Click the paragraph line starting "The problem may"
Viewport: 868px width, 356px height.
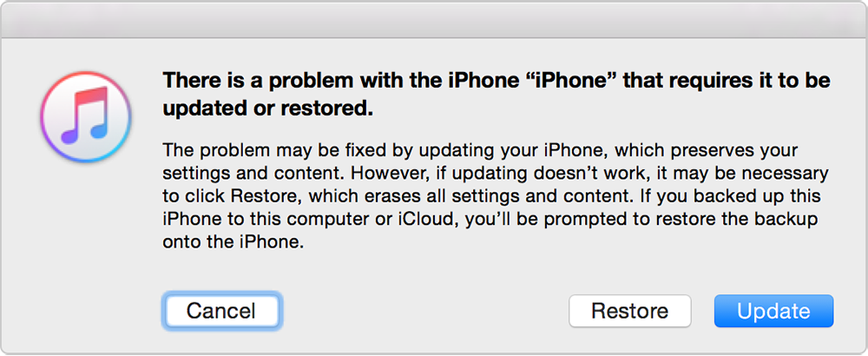pyautogui.click(x=479, y=149)
